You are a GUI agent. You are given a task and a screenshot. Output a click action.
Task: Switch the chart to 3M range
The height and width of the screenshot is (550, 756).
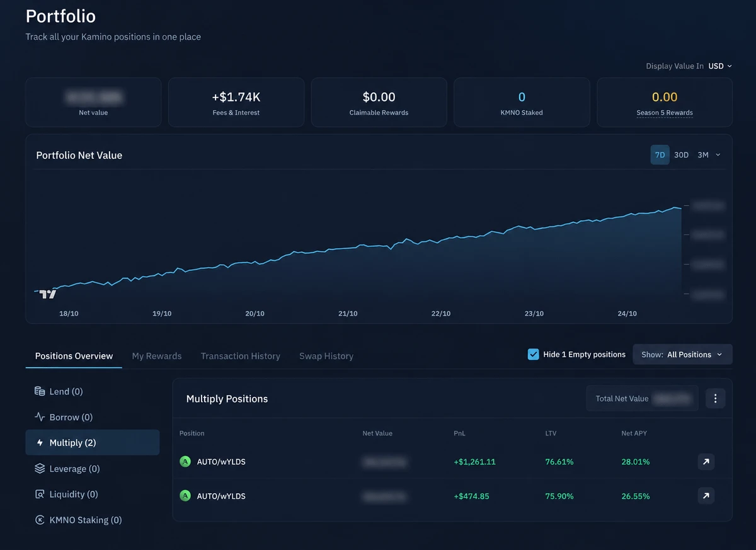tap(703, 155)
